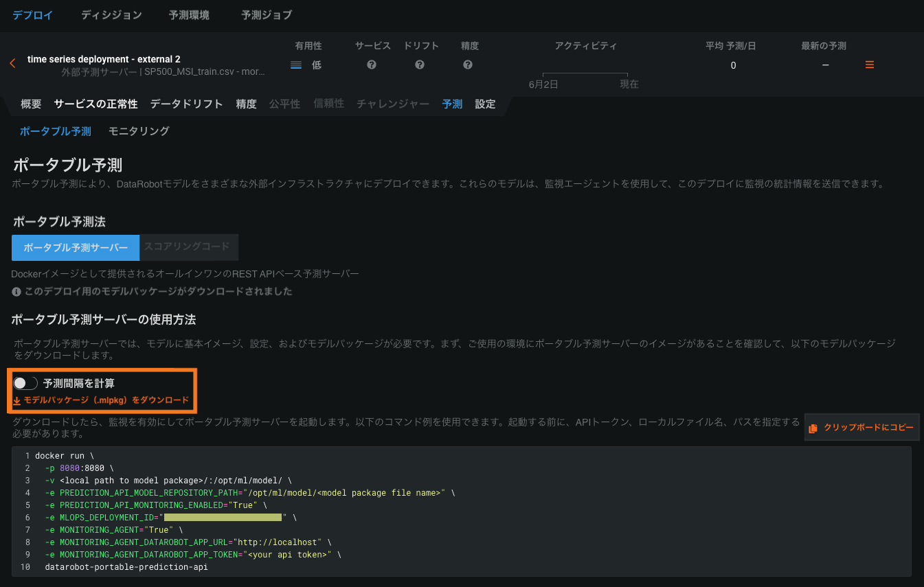Open the ディシジョン top navigation item
Viewport: 924px width, 587px height.
click(111, 14)
